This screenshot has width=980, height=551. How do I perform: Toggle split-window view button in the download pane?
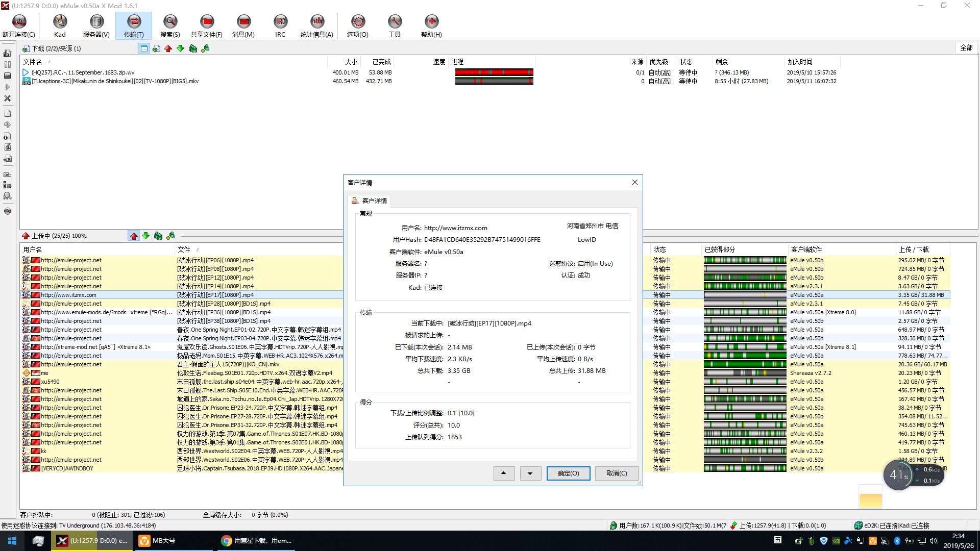click(x=144, y=48)
